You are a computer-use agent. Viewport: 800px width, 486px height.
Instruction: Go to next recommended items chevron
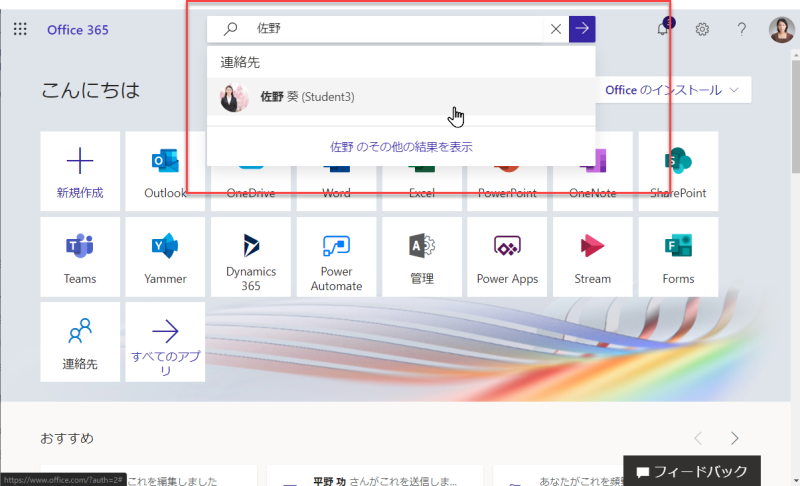(x=734, y=438)
